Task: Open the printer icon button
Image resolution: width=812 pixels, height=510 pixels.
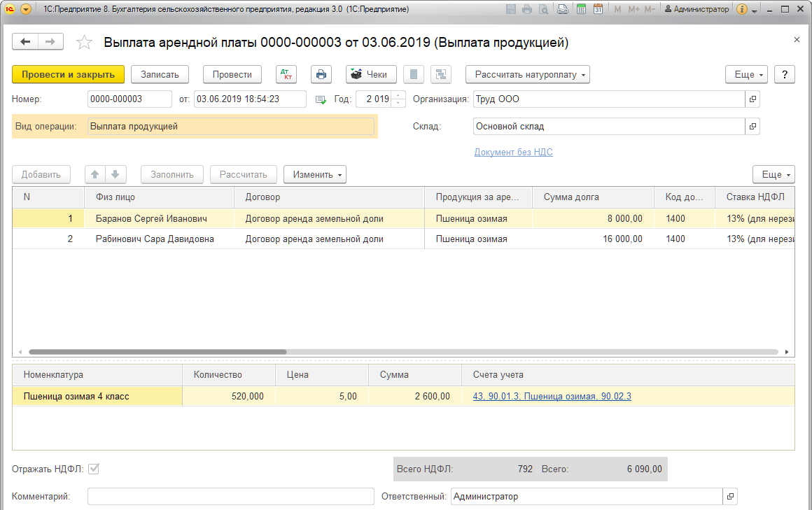Action: coord(321,75)
